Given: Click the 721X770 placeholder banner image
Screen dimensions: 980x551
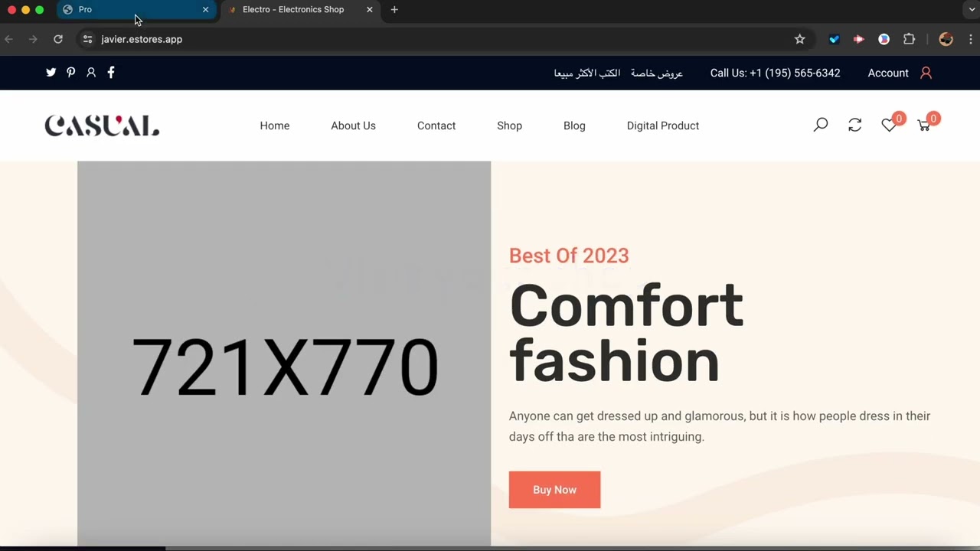Looking at the screenshot, I should [x=284, y=354].
